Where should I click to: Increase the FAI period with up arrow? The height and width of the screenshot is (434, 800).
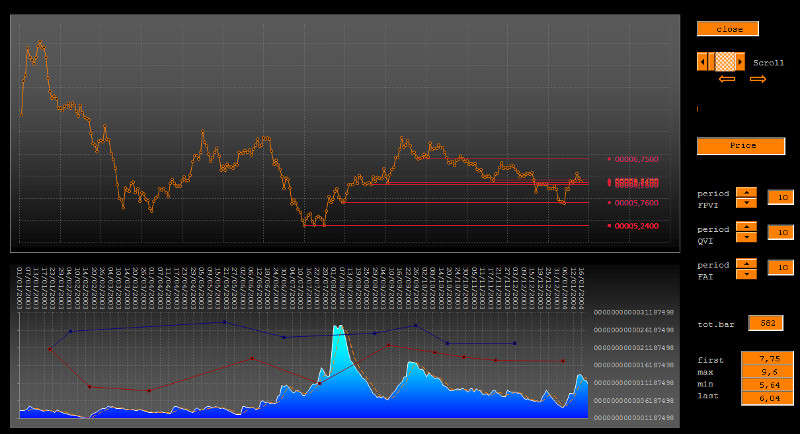pyautogui.click(x=746, y=264)
